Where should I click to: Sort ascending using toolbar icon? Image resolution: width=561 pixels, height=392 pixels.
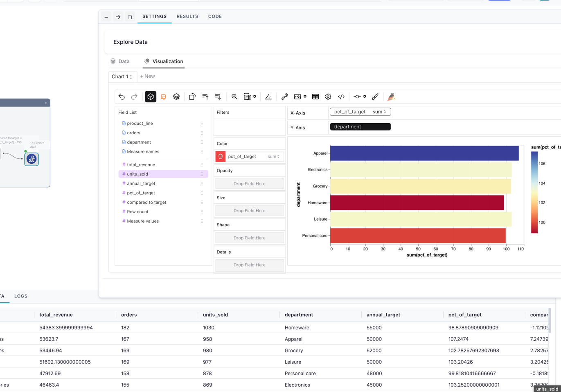click(x=205, y=97)
